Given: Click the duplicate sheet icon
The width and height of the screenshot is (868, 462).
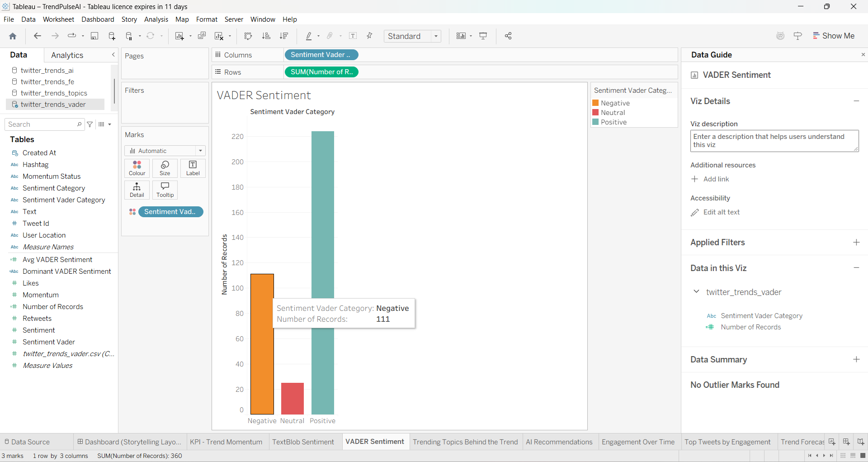Looking at the screenshot, I should coord(202,36).
